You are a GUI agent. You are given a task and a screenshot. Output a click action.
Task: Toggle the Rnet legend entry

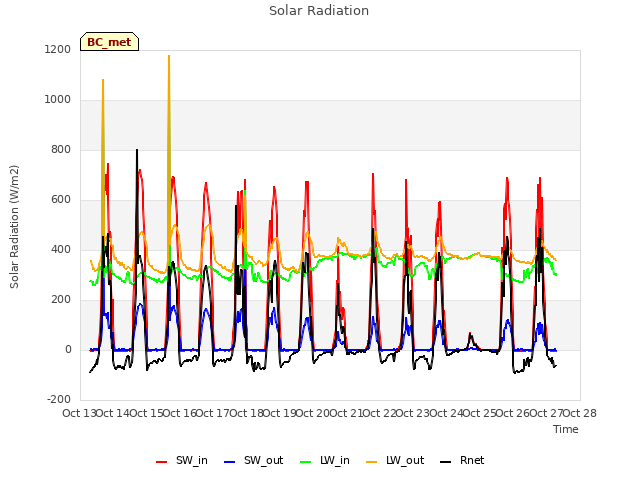click(462, 460)
